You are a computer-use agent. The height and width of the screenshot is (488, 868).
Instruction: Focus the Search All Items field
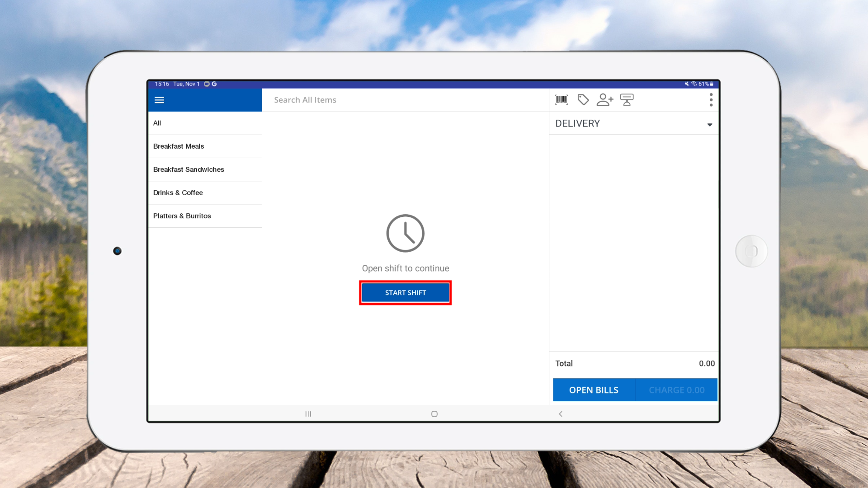pos(405,100)
